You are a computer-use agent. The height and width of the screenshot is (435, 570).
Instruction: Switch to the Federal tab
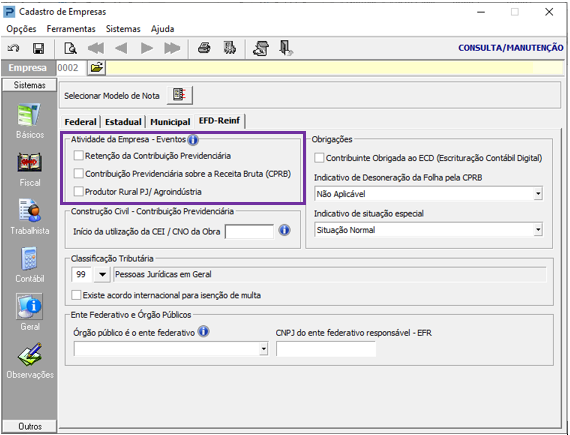coord(80,122)
